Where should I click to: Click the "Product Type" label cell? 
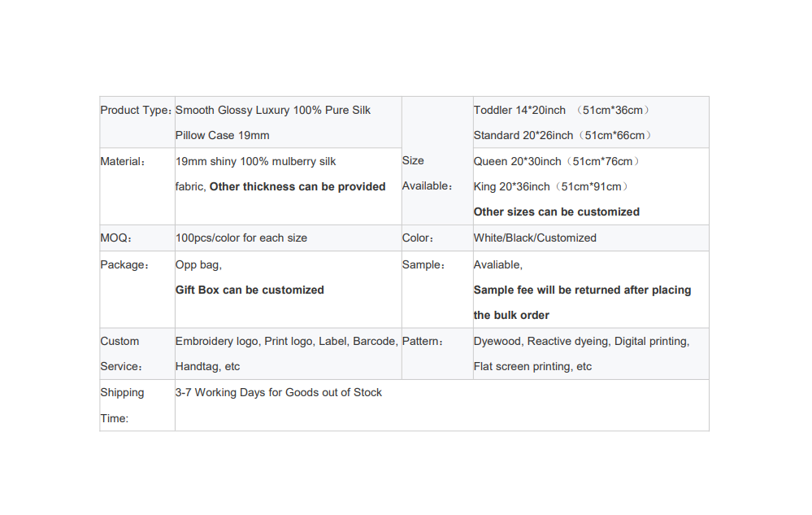(x=135, y=111)
